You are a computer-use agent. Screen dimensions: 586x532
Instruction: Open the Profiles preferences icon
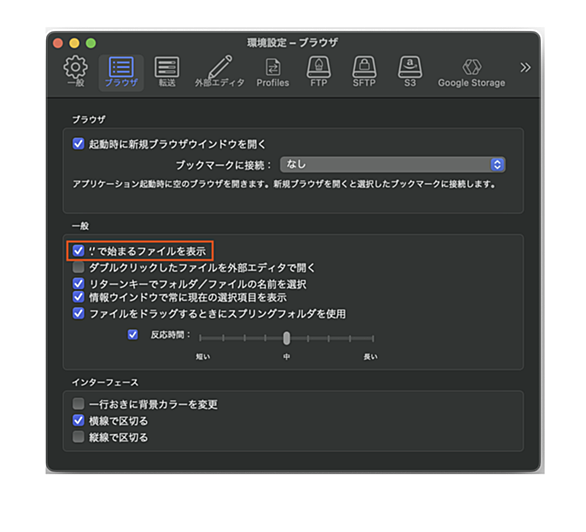[273, 72]
